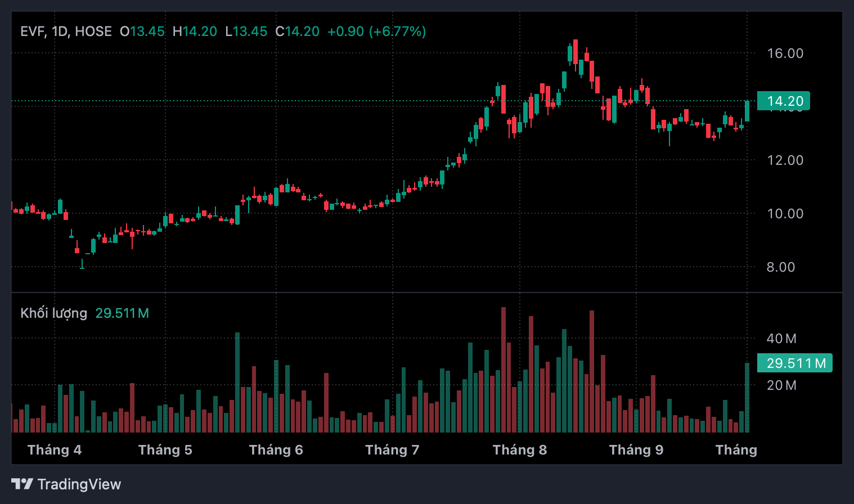Select the Tháng 5 time axis label
Image resolution: width=854 pixels, height=504 pixels.
pos(165,450)
